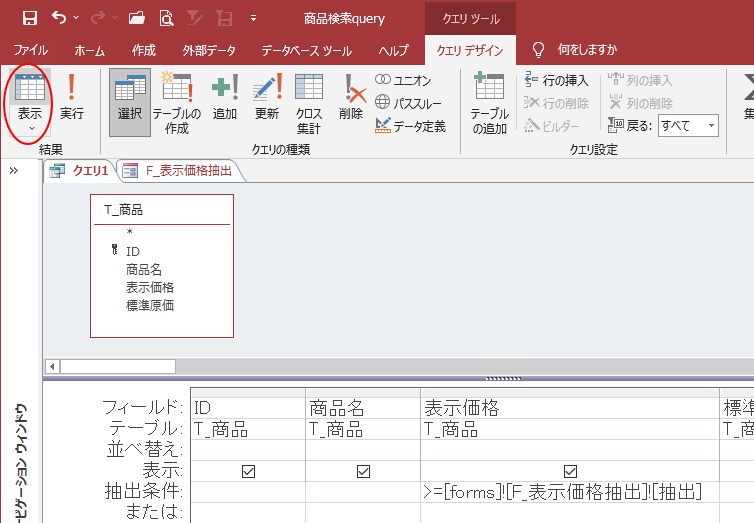Expand the Undo history dropdown arrow

(76, 18)
